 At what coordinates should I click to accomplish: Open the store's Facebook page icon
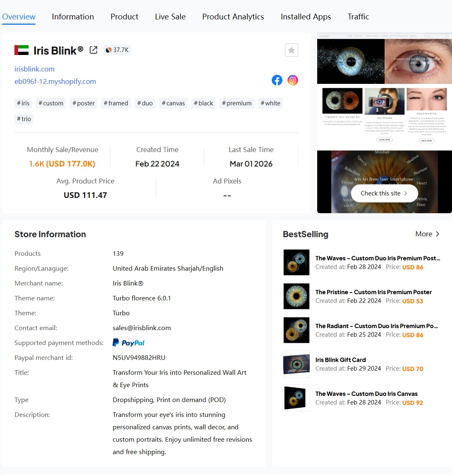[277, 80]
